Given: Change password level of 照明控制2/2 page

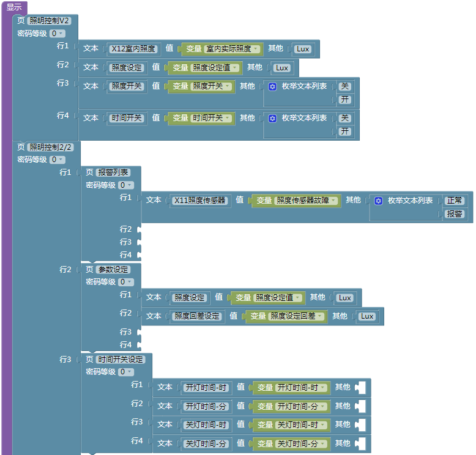Looking at the screenshot, I should click(x=58, y=160).
